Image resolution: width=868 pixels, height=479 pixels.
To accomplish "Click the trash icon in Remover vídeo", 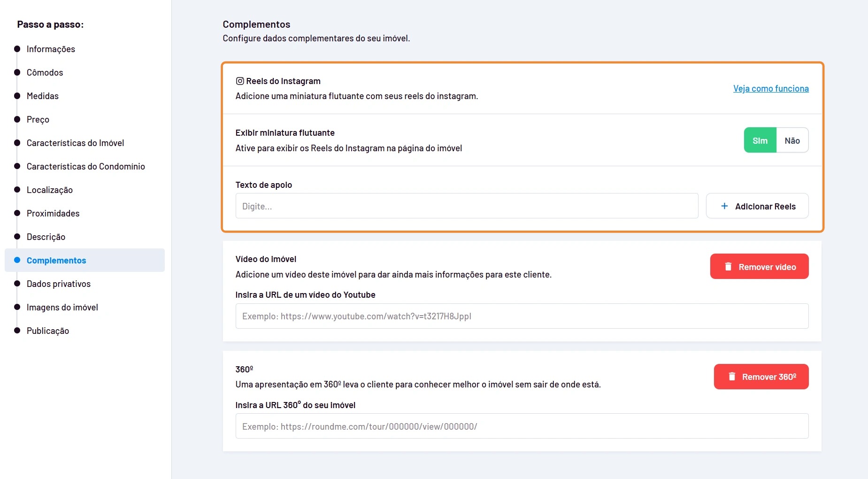I will click(728, 266).
